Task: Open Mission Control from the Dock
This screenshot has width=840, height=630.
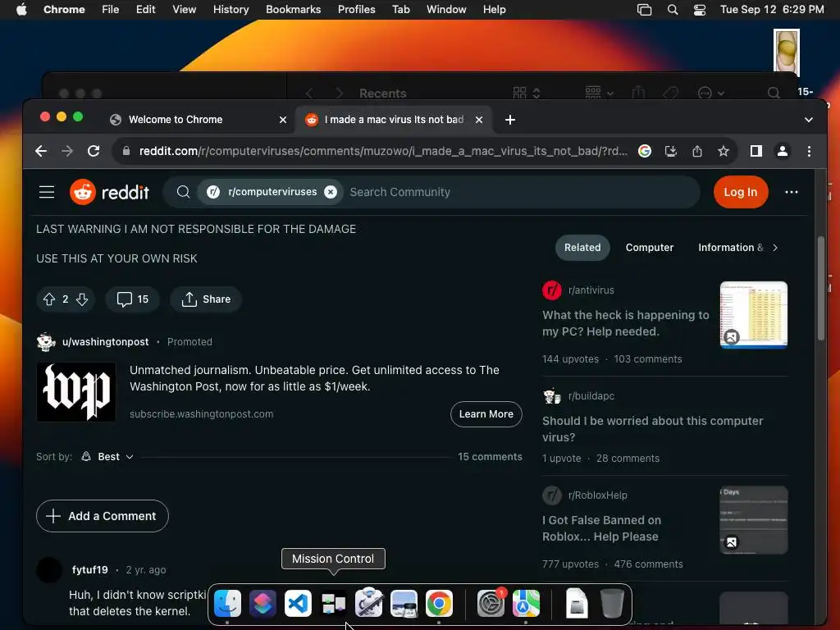Action: (x=333, y=603)
